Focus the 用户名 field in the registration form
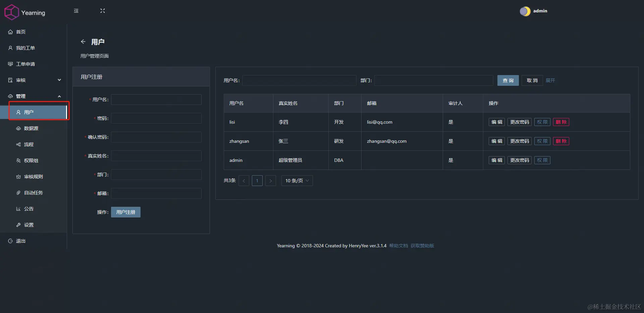 coord(156,100)
